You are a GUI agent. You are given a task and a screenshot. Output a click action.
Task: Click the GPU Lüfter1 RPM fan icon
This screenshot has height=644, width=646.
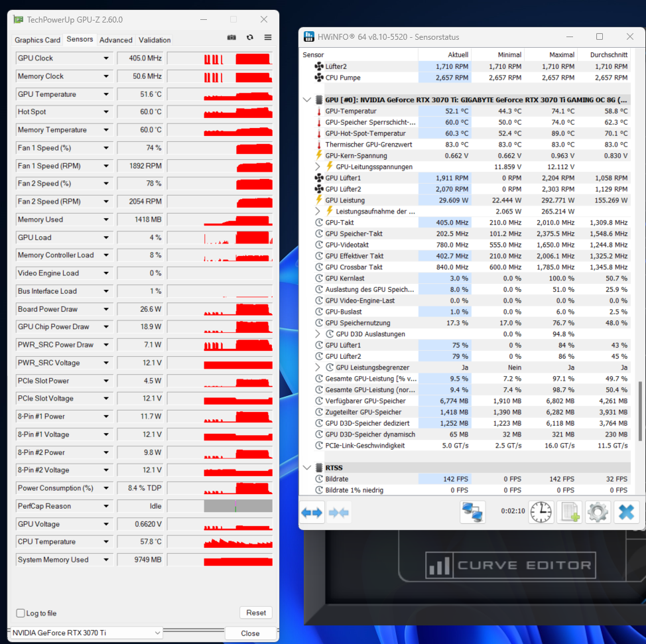319,178
